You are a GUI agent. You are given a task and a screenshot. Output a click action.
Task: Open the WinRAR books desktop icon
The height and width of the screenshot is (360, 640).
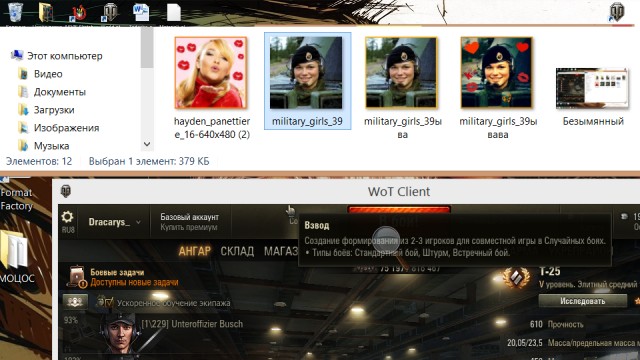click(x=46, y=12)
